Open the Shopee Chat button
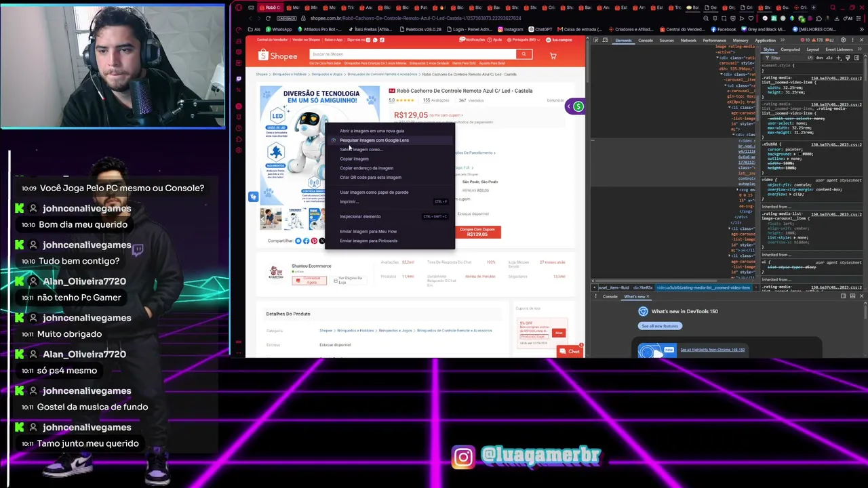The height and width of the screenshot is (488, 868). coord(570,351)
